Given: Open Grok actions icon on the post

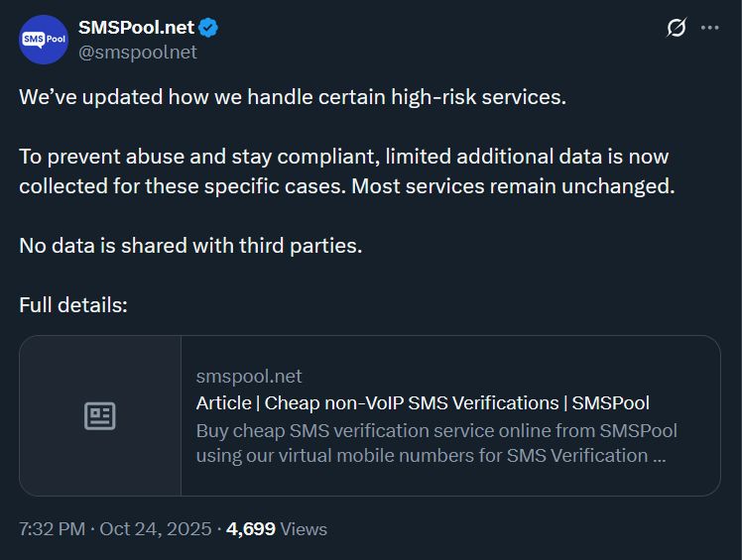Looking at the screenshot, I should pyautogui.click(x=676, y=28).
